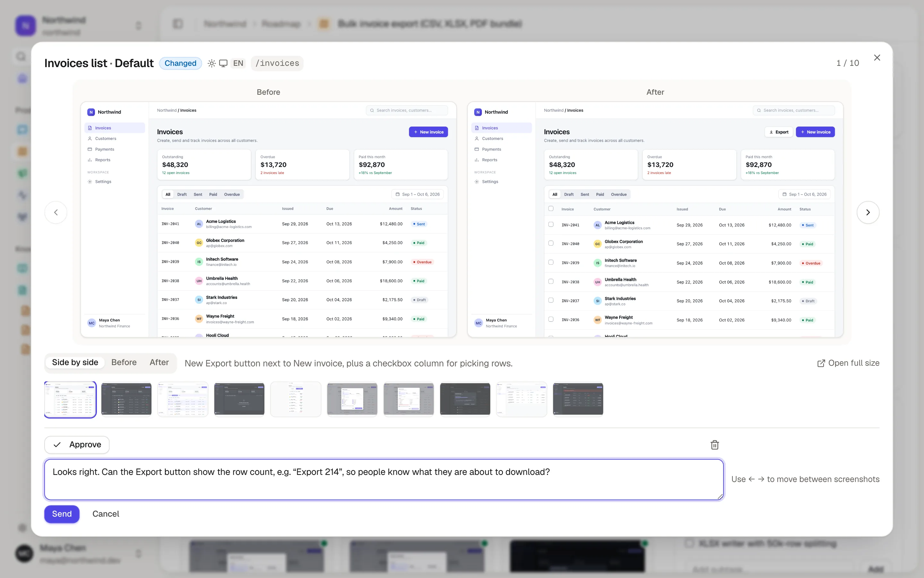Send the review comment
The image size is (924, 578).
[x=62, y=514]
